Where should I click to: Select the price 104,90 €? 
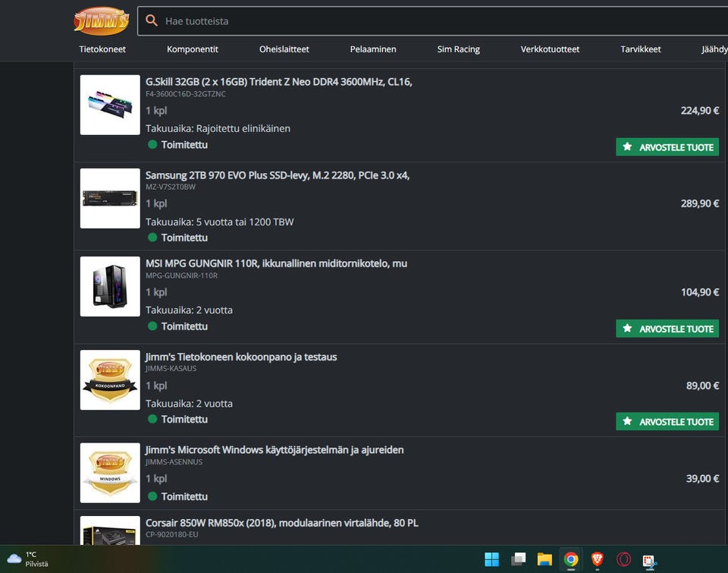700,292
